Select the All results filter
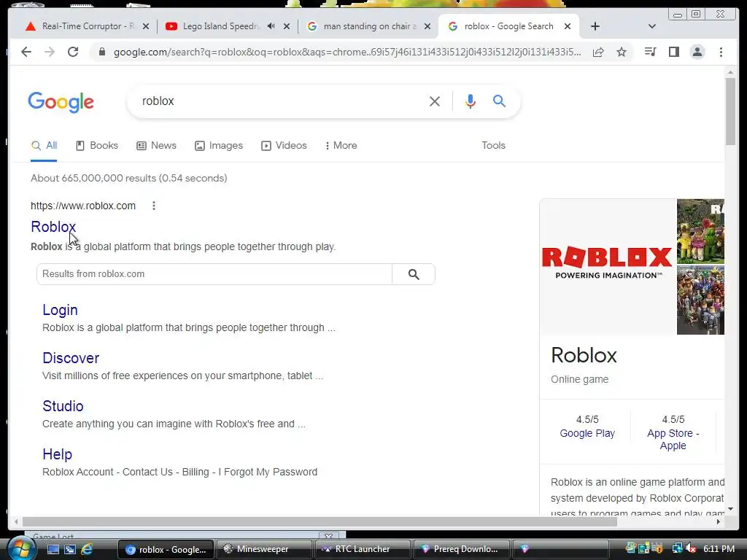This screenshot has height=560, width=747. 44,145
